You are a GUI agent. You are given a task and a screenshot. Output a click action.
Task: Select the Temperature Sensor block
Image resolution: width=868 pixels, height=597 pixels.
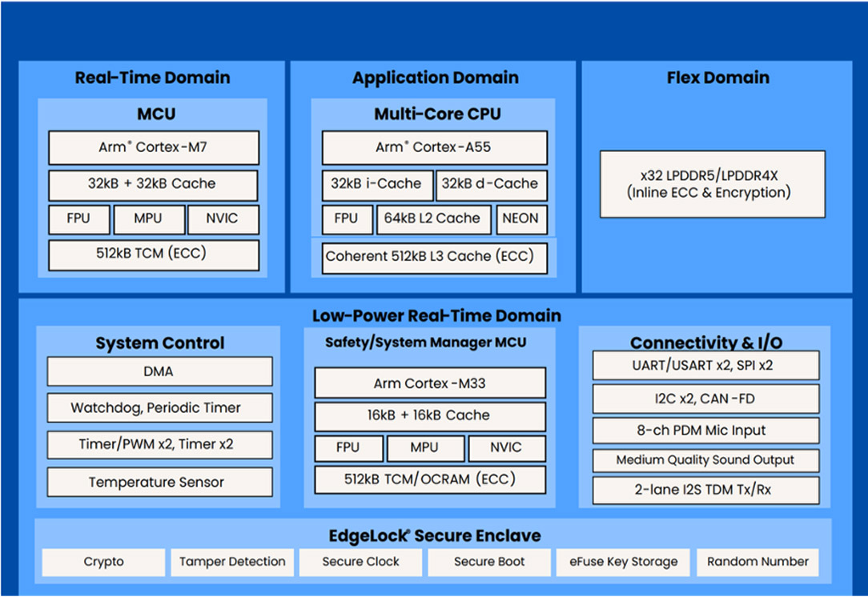(159, 482)
